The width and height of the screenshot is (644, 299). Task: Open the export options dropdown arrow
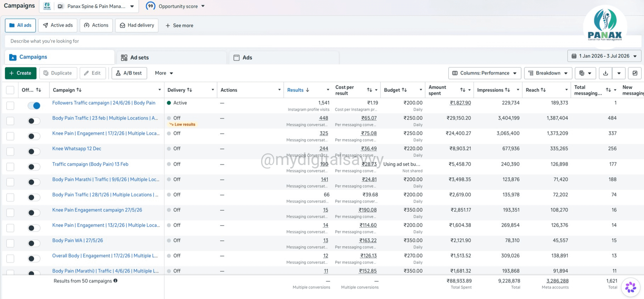[x=619, y=73]
